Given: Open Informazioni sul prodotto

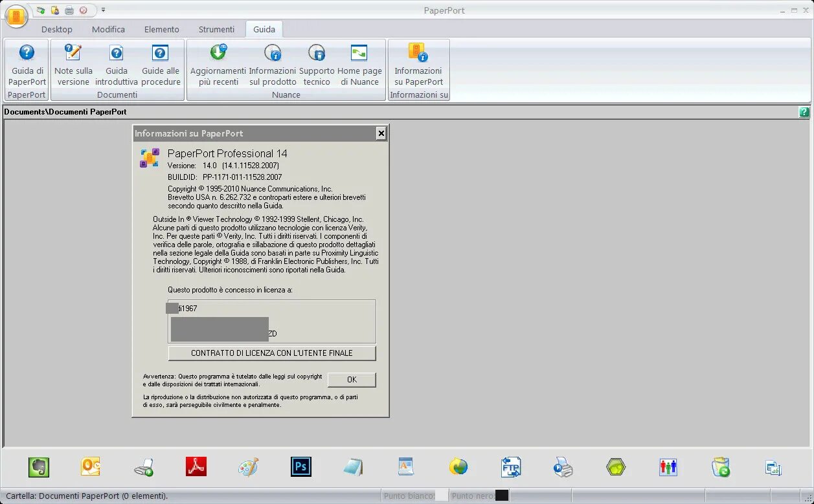Looking at the screenshot, I should click(x=273, y=65).
